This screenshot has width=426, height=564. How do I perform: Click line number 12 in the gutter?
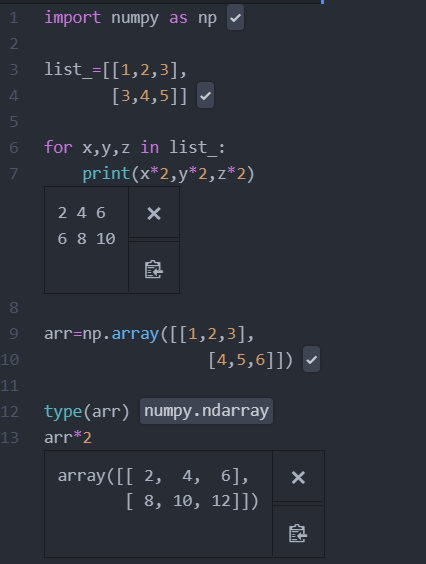10,411
